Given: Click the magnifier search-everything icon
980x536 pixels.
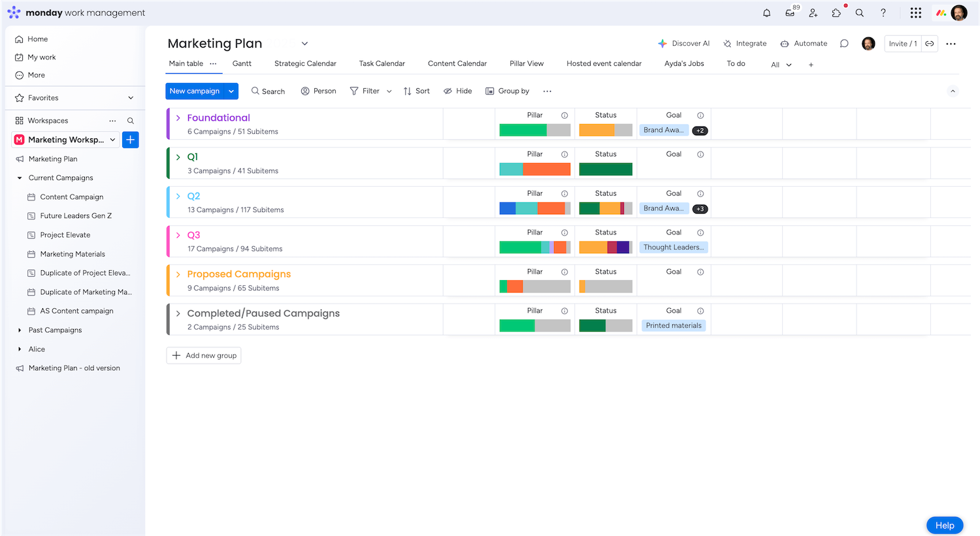Looking at the screenshot, I should (x=860, y=13).
